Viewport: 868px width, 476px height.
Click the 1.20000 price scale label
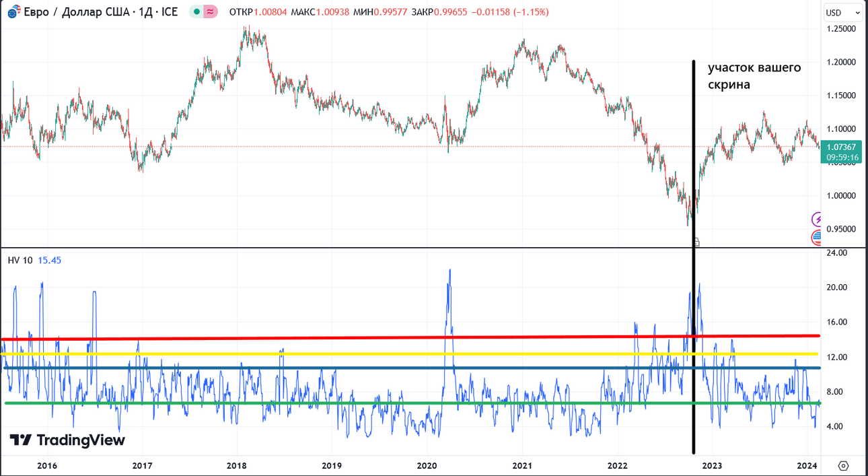tap(842, 62)
